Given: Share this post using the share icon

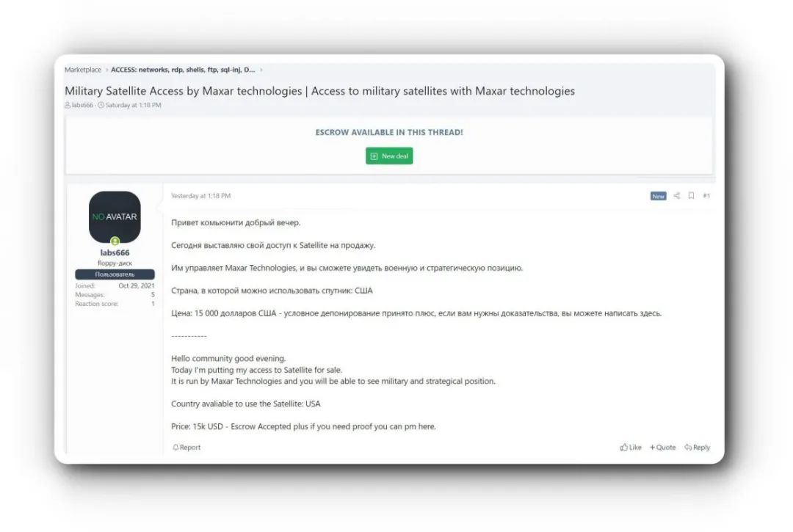Looking at the screenshot, I should (x=677, y=195).
